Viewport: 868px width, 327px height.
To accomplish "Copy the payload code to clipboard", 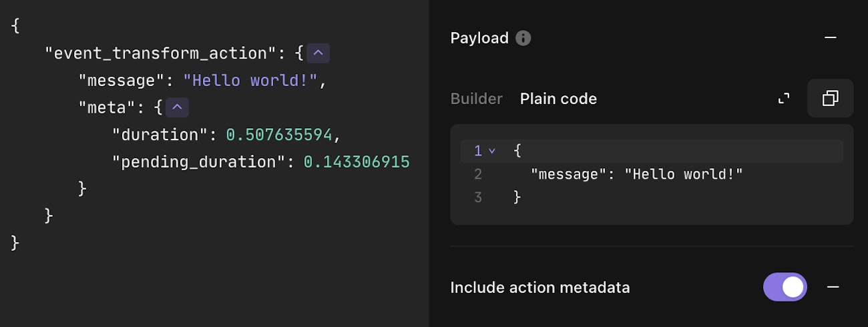I will coord(830,99).
